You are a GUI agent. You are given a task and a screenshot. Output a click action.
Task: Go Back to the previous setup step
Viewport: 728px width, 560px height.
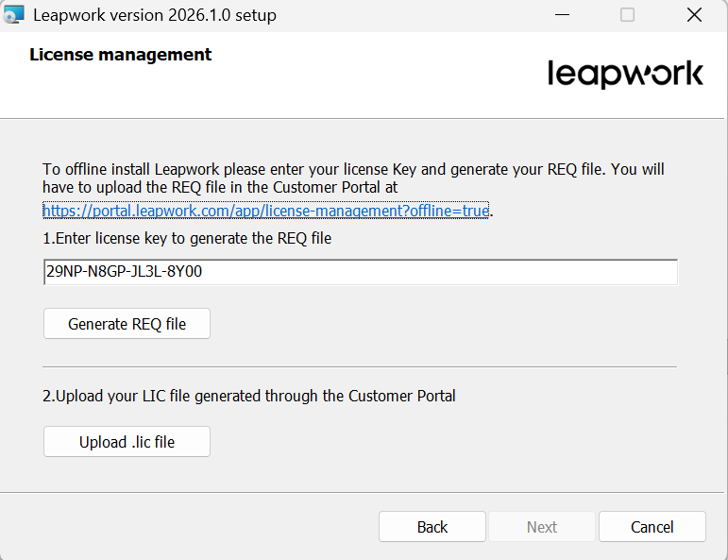[432, 527]
